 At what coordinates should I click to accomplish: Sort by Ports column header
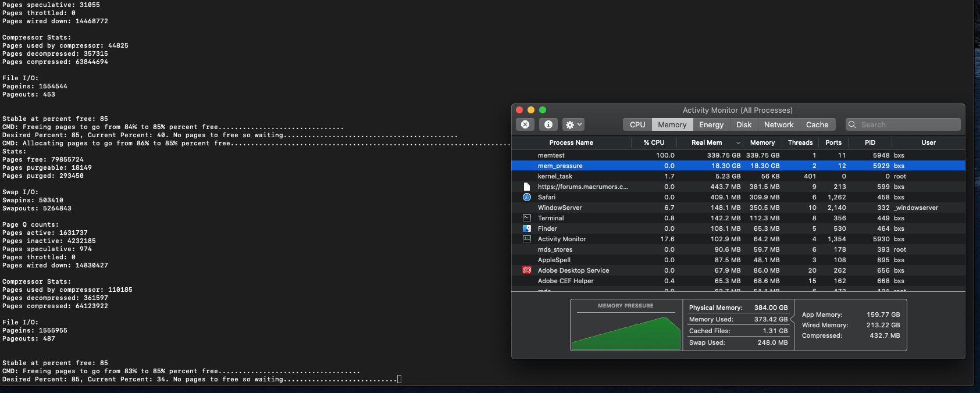(x=833, y=142)
